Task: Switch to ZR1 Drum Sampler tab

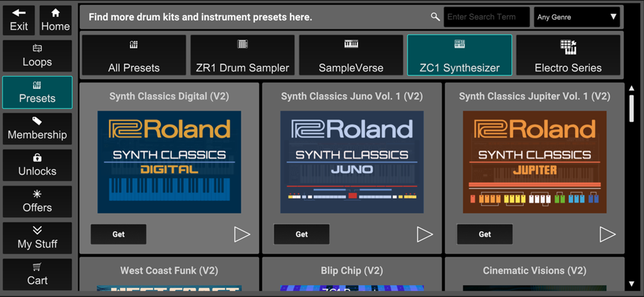Action: tap(242, 55)
